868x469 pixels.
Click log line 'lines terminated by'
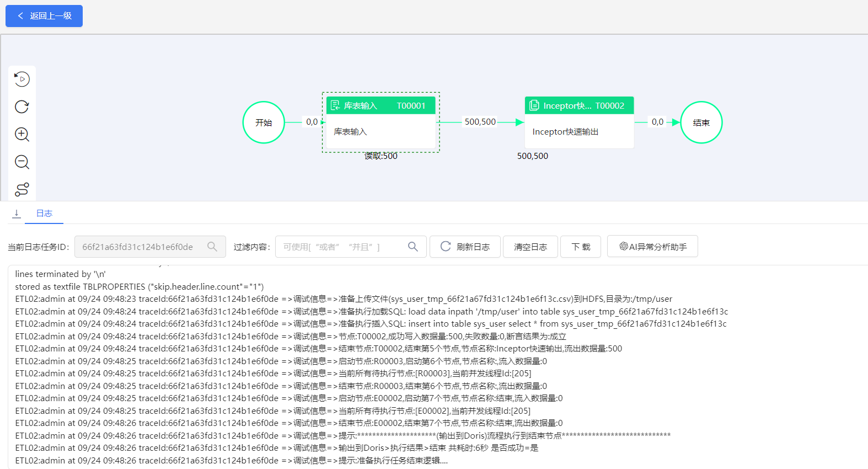[x=60, y=274]
